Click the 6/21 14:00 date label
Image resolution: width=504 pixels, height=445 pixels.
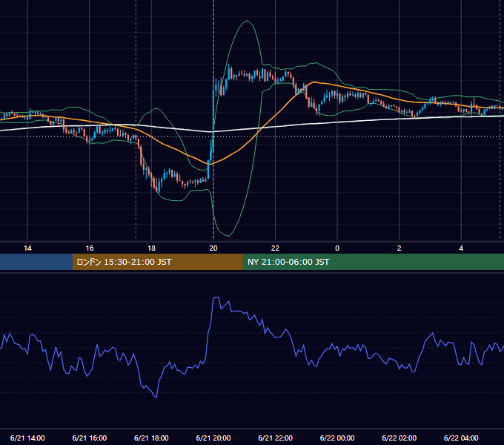click(27, 438)
